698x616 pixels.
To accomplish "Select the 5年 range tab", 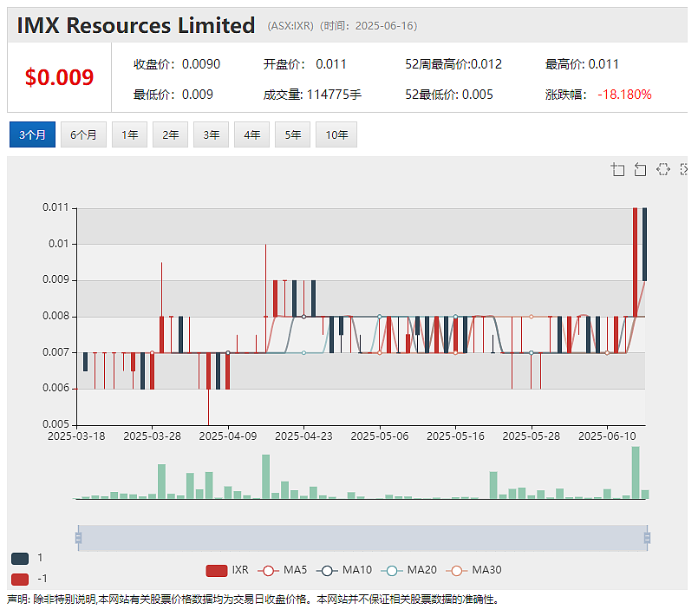I will (292, 134).
